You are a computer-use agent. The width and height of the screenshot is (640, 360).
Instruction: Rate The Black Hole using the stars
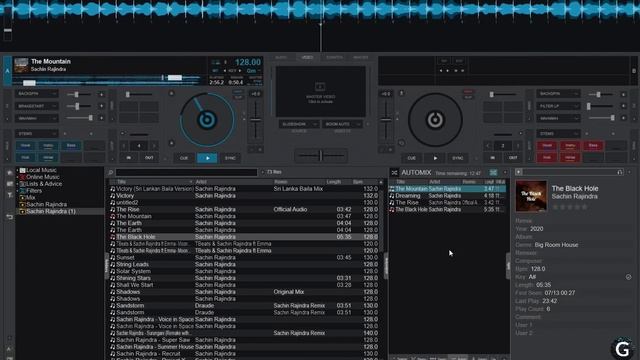point(569,207)
